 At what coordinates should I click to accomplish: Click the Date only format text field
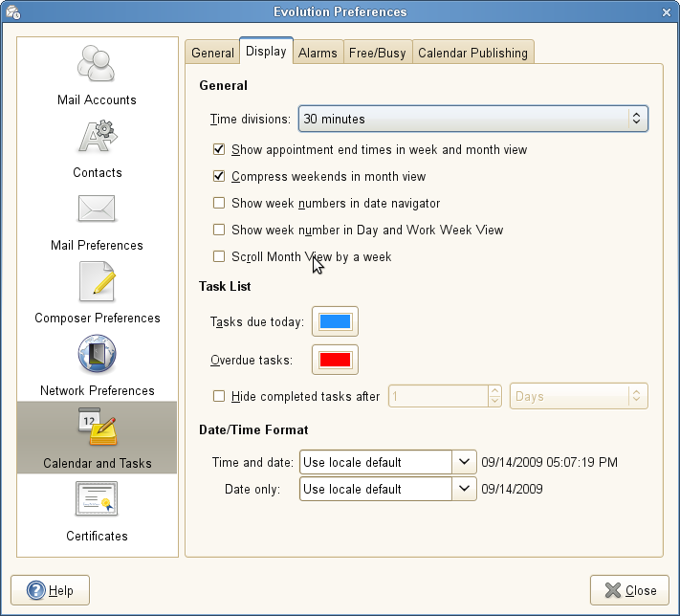click(376, 489)
